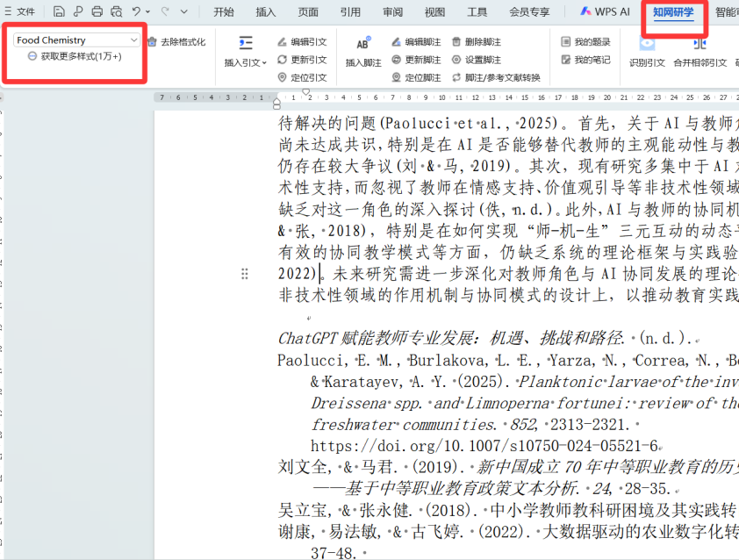Open footnote settings (设置脚注)
Viewport: 739px width, 560px height.
(x=477, y=60)
